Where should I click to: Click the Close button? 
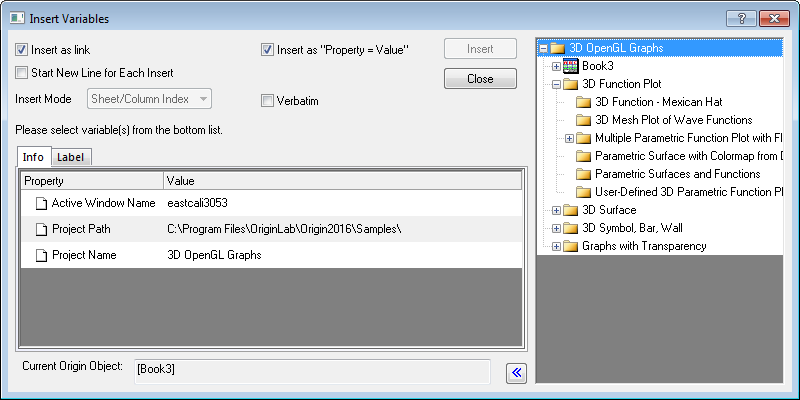480,79
